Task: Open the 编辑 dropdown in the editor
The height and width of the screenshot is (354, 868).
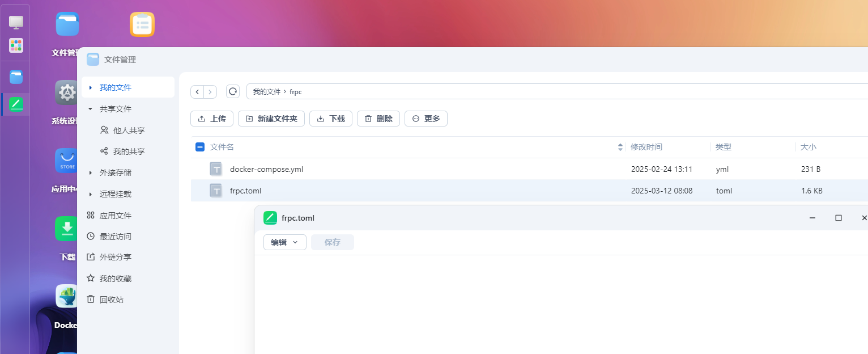Action: (x=285, y=242)
